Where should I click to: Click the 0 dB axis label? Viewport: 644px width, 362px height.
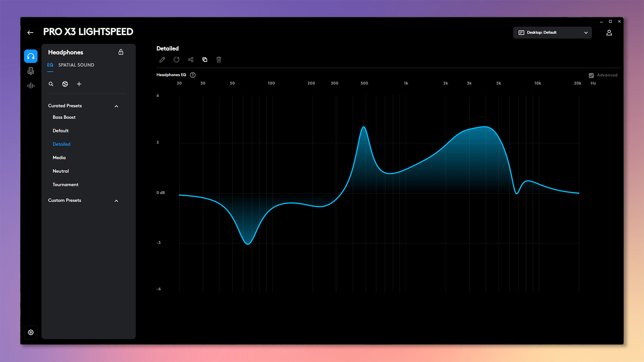click(161, 193)
